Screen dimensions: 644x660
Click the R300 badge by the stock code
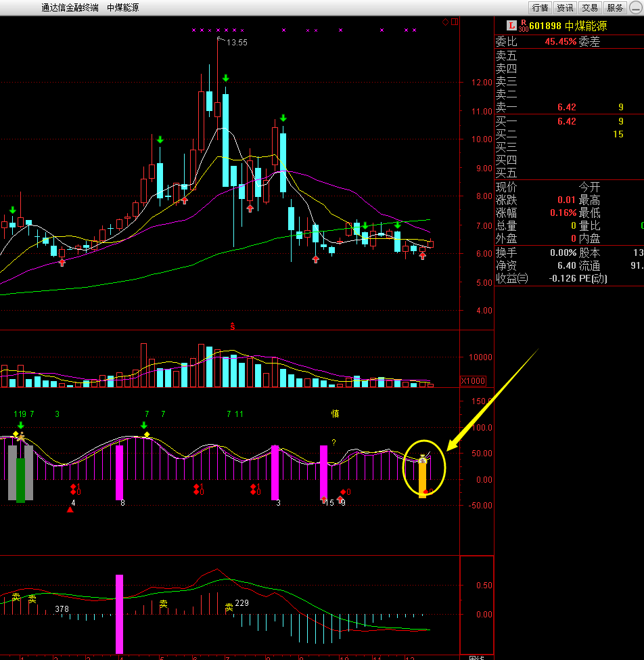(524, 26)
